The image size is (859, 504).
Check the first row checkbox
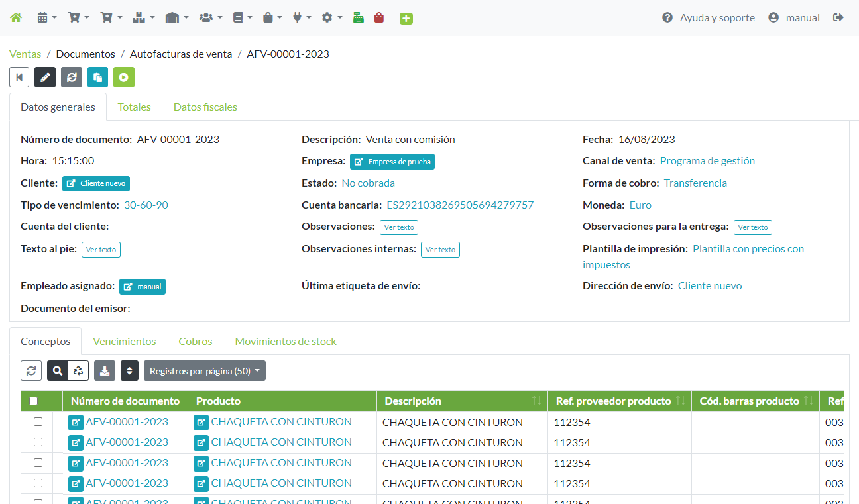pos(38,422)
